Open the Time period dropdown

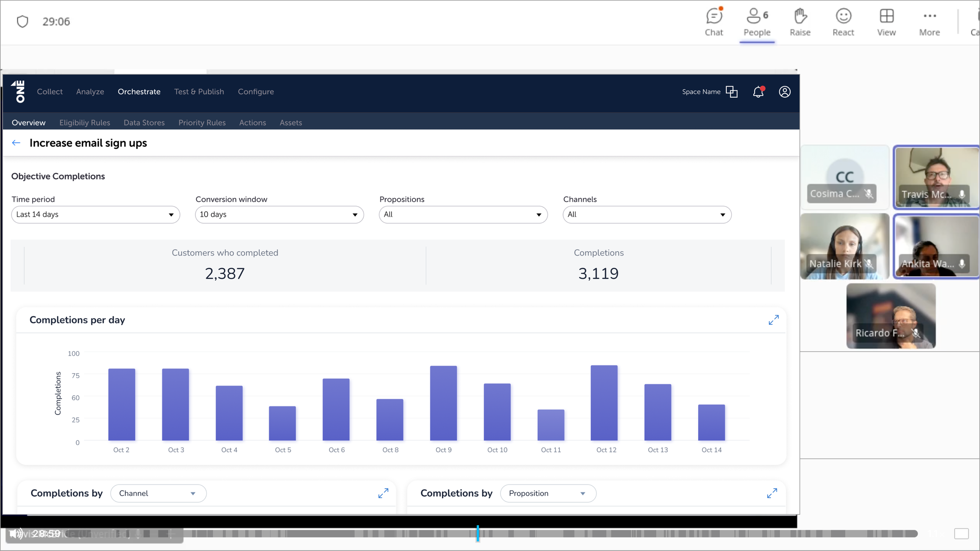click(x=95, y=215)
